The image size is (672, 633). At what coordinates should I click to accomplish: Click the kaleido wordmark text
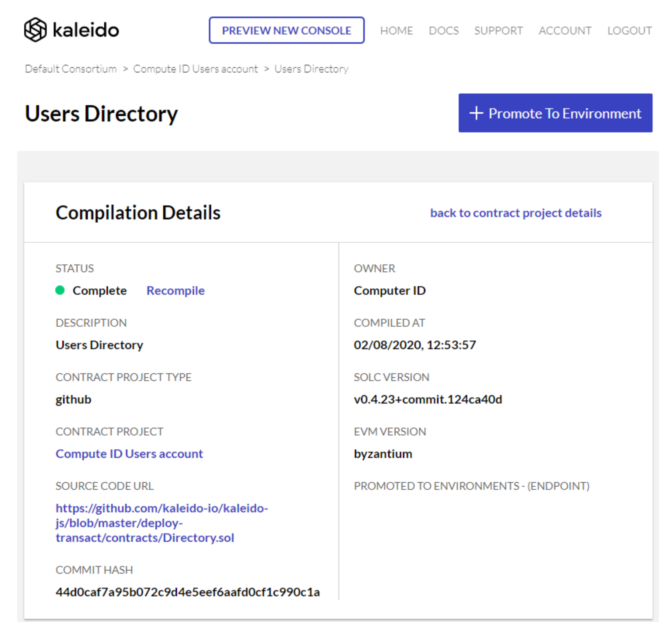coord(86,30)
